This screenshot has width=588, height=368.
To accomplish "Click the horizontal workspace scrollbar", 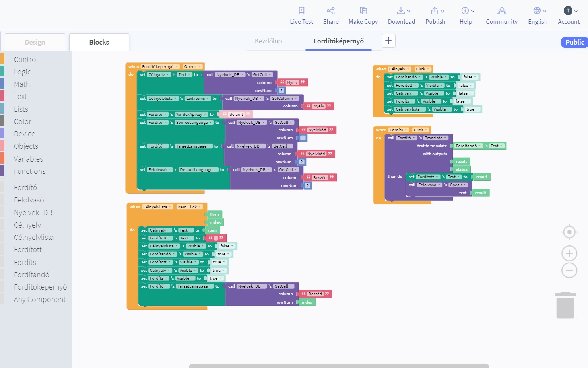I will 339,366.
